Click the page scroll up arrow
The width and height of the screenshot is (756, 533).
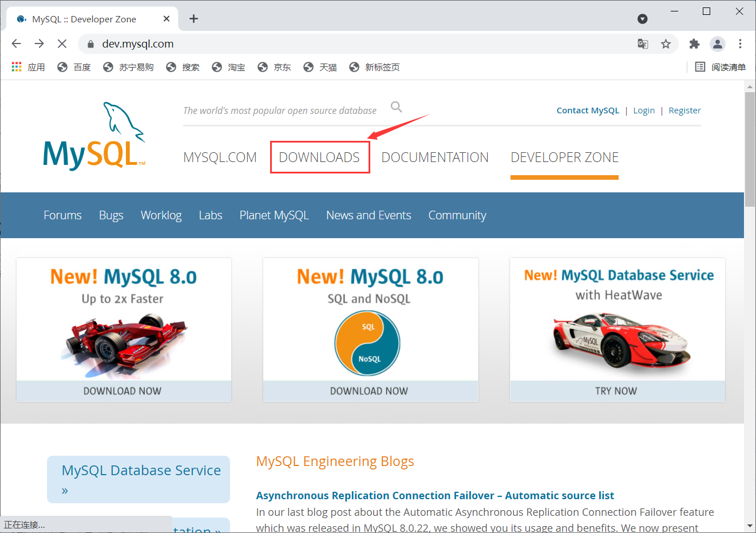click(750, 87)
